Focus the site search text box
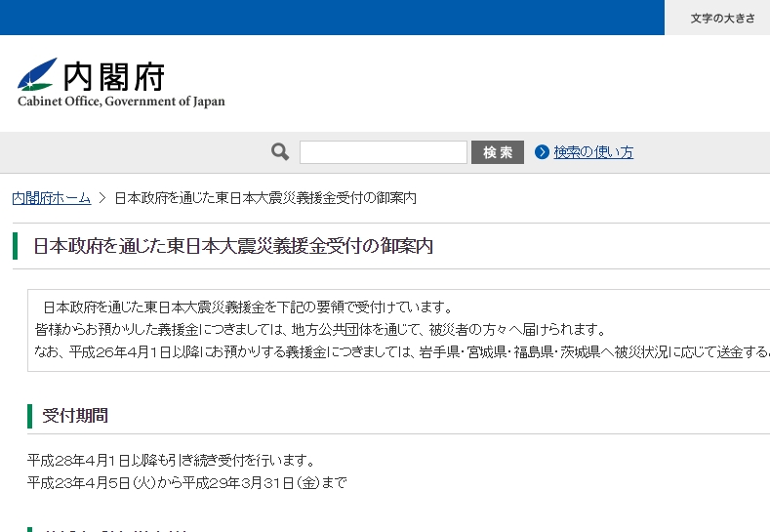Screen dimensions: 770x532 [383, 152]
